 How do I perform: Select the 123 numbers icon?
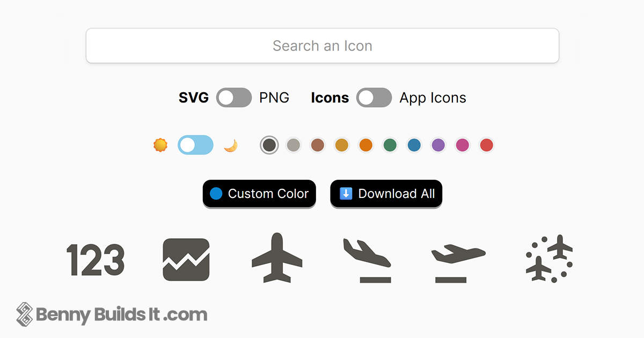pyautogui.click(x=96, y=260)
